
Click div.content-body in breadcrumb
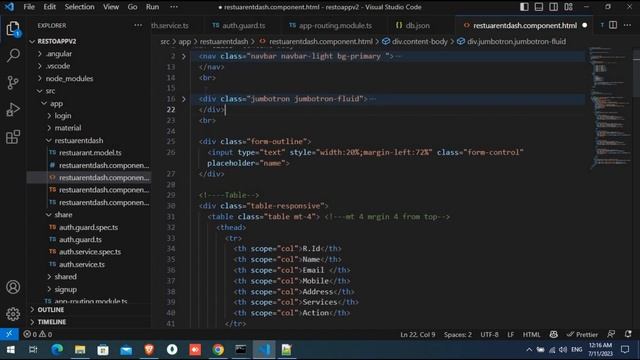[419, 41]
